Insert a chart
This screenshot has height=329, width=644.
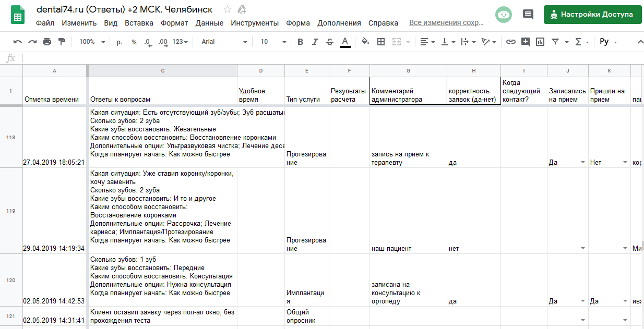540,42
